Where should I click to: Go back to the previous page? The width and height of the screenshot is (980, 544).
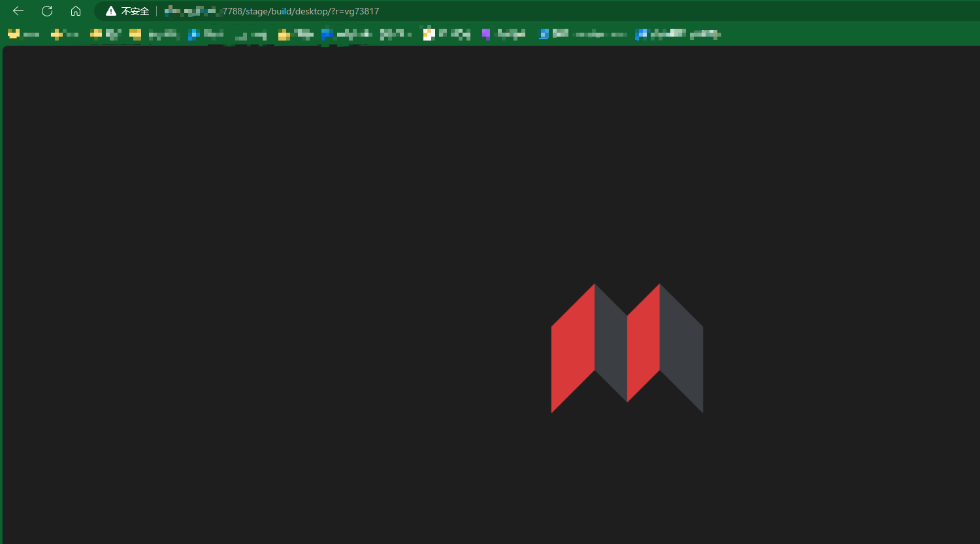pos(18,11)
